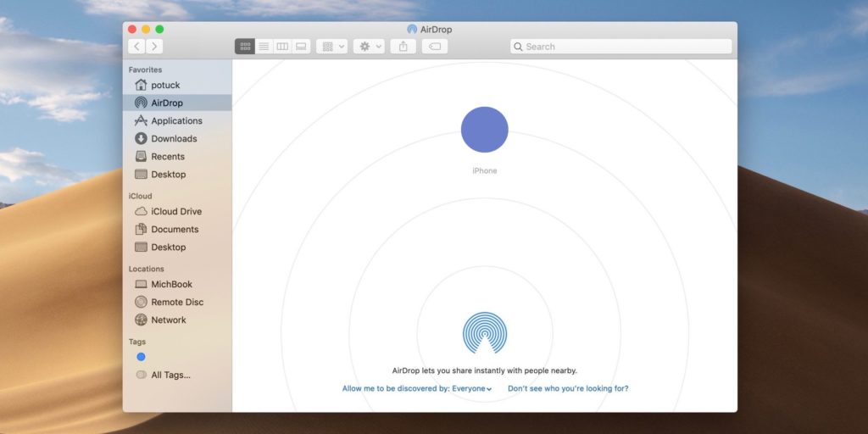Open the Allow me to be discovered by dropdown
868x434 pixels.
(x=417, y=388)
